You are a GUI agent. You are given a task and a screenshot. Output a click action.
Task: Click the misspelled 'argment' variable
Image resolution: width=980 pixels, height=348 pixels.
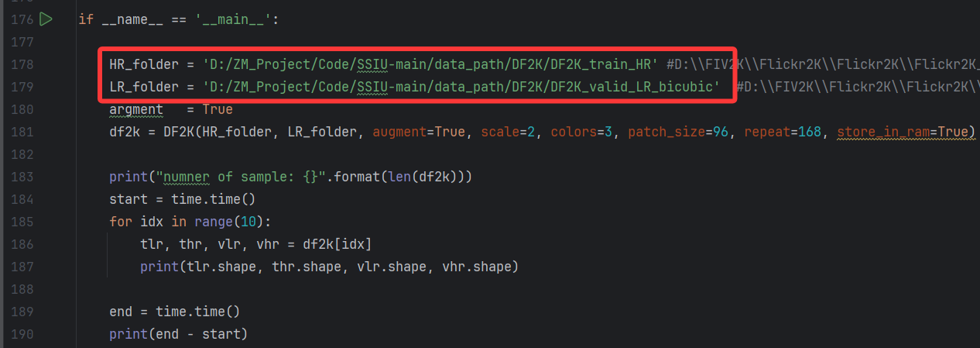136,109
